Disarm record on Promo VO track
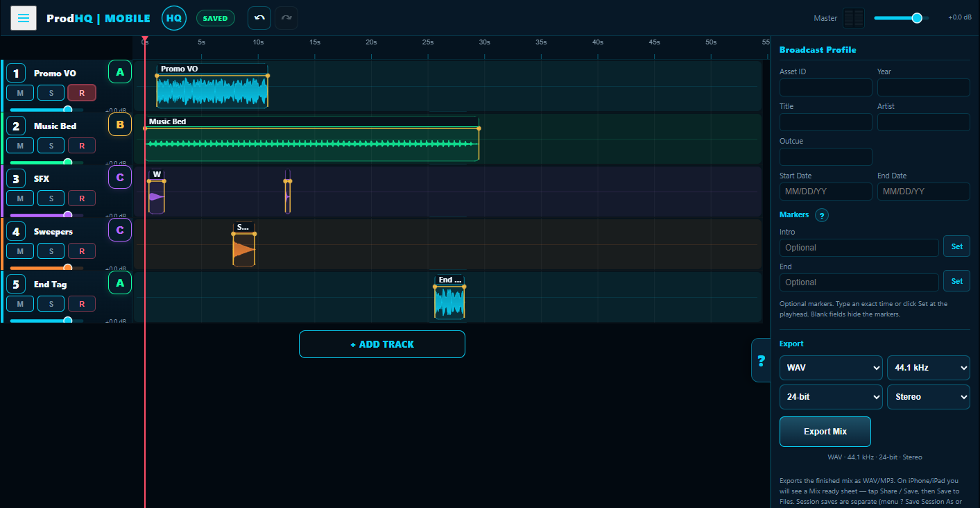Viewport: 980px width, 508px height. 82,93
